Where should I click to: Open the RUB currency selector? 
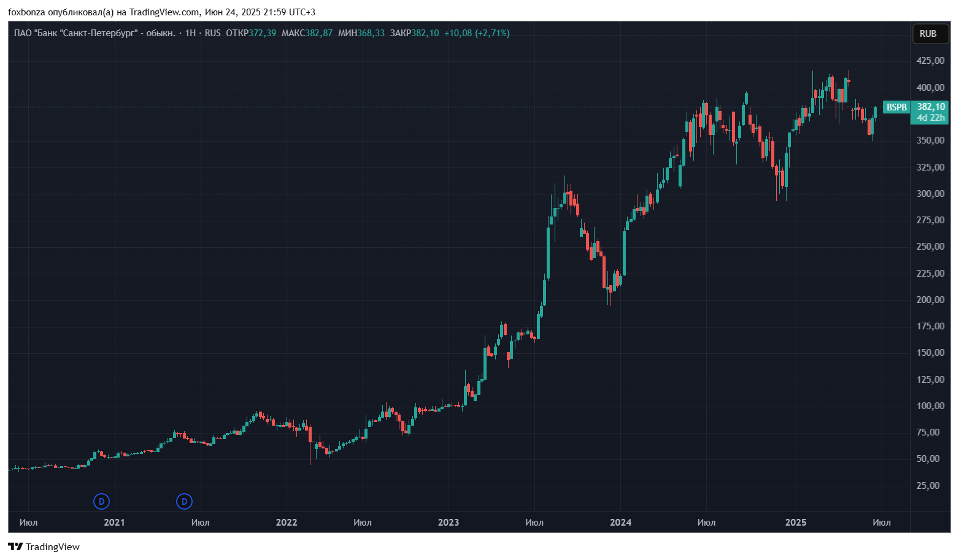[928, 34]
